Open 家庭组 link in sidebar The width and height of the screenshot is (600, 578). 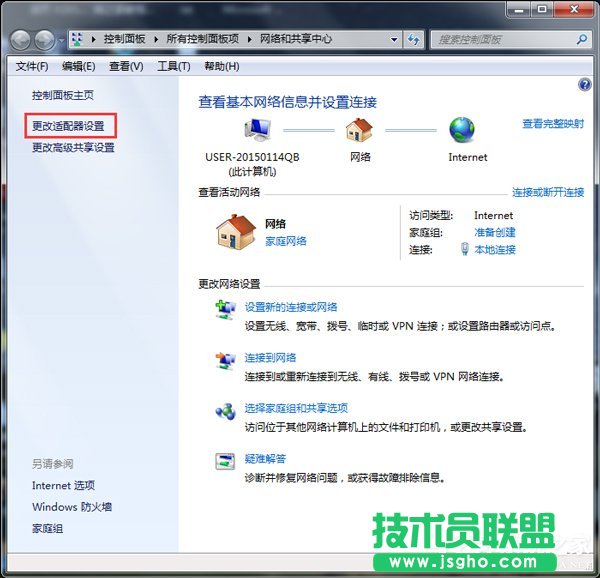47,529
